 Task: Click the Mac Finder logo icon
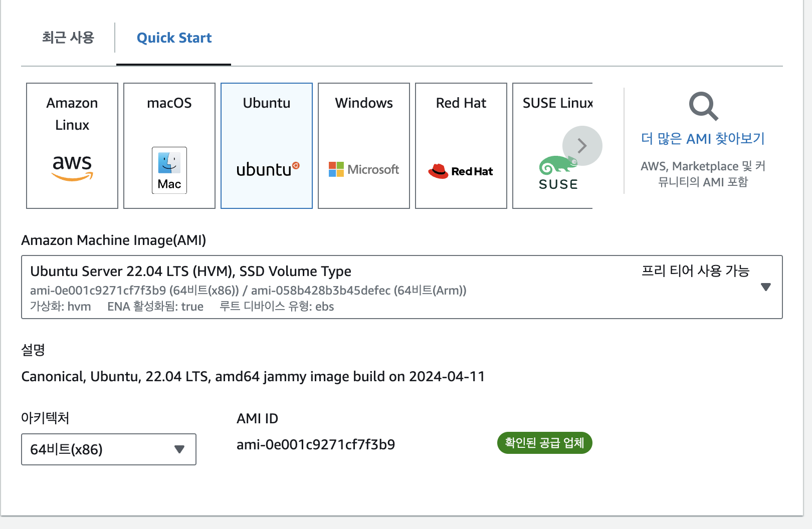[x=169, y=170]
